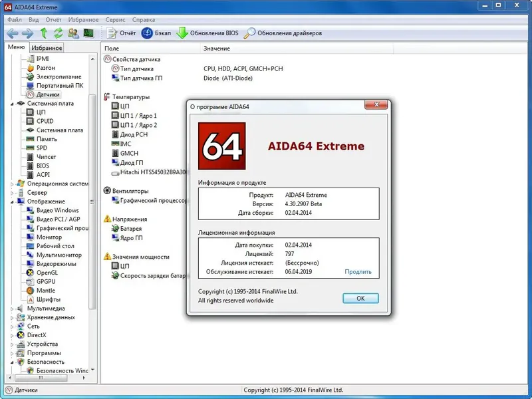Select Шрифты in the tree

coord(48,299)
